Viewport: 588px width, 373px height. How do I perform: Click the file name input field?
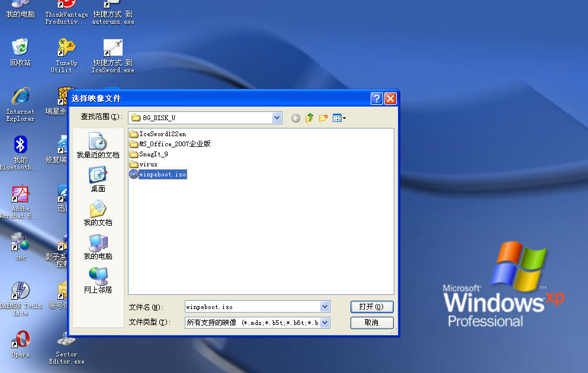click(x=253, y=307)
